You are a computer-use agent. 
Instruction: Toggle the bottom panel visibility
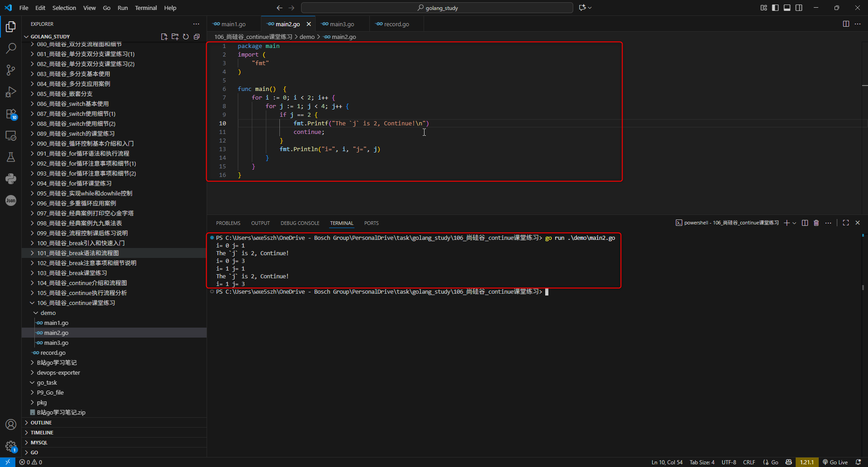pyautogui.click(x=787, y=8)
